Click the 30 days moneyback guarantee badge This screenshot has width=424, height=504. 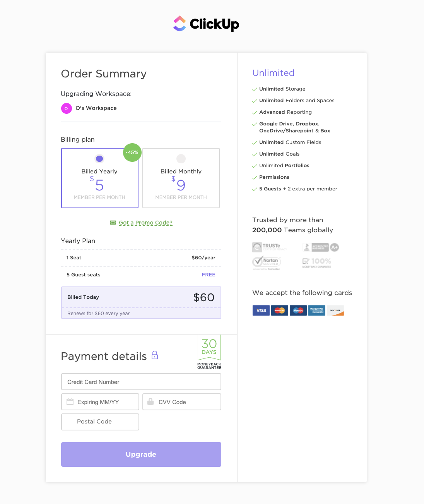[x=209, y=352]
